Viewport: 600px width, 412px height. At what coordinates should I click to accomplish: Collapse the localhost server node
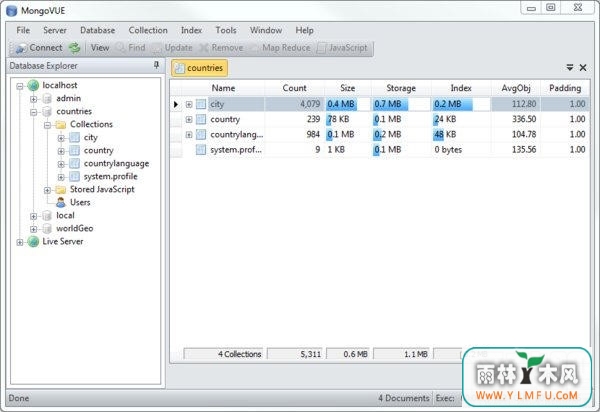20,86
